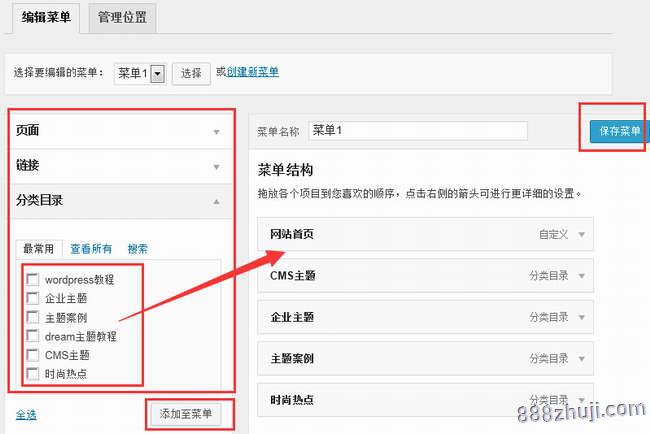Click the 全选 link

26,415
